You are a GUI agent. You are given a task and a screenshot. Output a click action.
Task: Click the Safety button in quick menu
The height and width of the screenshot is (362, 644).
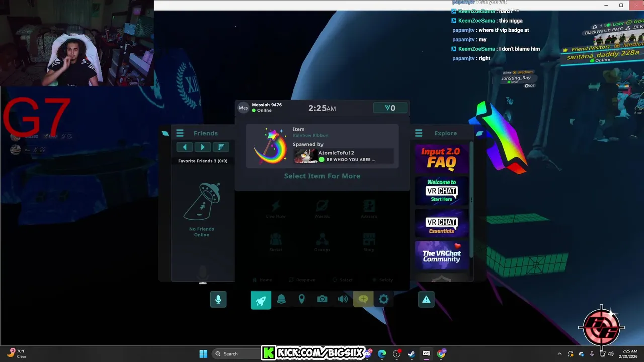point(383,280)
